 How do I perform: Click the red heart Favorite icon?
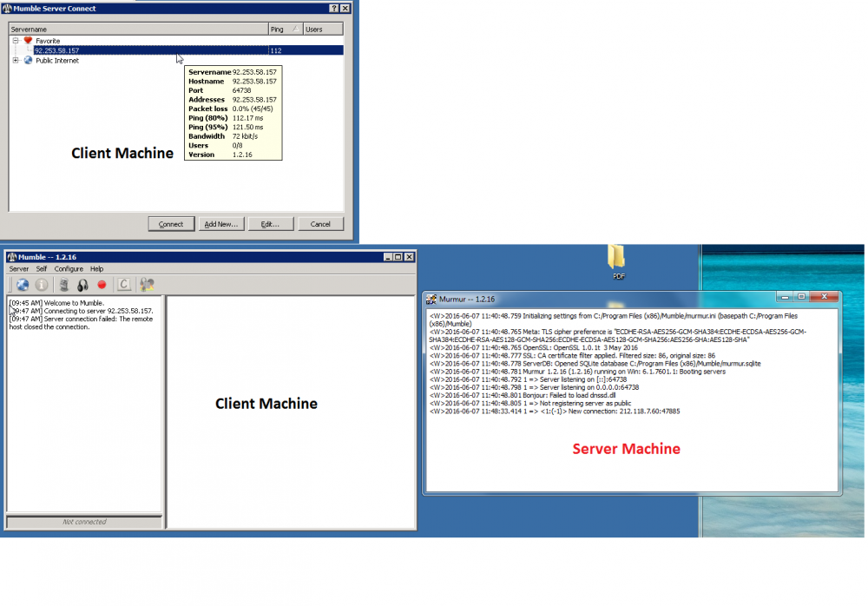tap(28, 40)
